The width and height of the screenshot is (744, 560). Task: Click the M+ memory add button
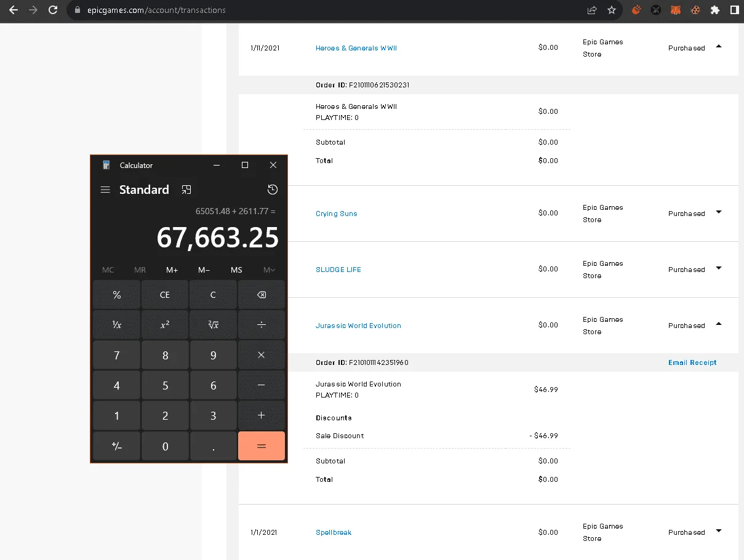pos(172,270)
